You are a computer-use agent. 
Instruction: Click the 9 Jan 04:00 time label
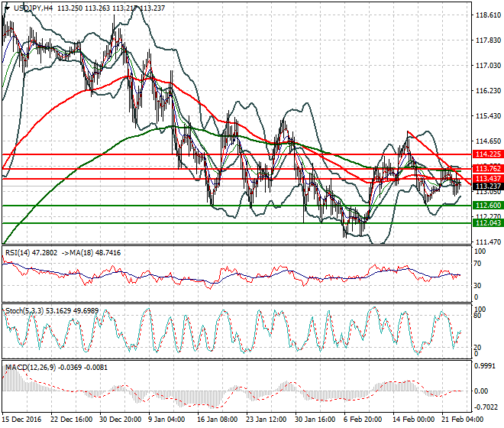(x=166, y=420)
